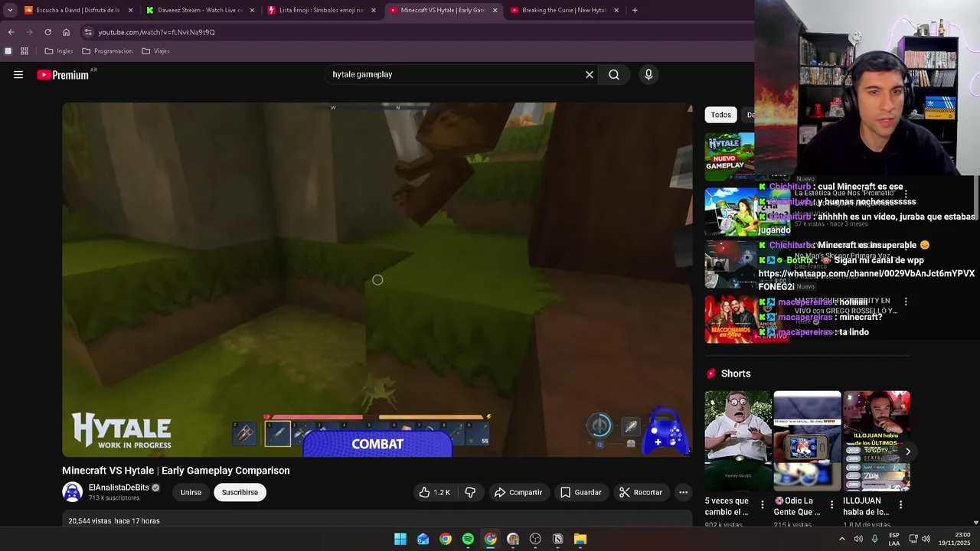
Task: Open Hytale 'Nuevo Gameplay' recommended thumbnail
Action: [729, 157]
